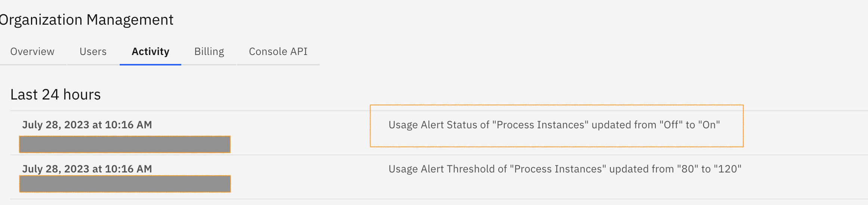The height and width of the screenshot is (205, 868).
Task: Click the old threshold value "80"
Action: [x=688, y=169]
